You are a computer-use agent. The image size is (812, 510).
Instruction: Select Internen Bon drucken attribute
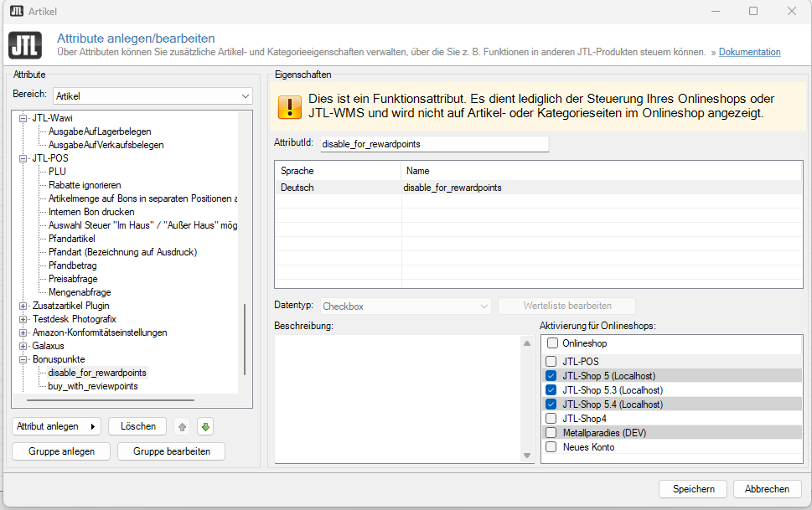click(x=91, y=212)
